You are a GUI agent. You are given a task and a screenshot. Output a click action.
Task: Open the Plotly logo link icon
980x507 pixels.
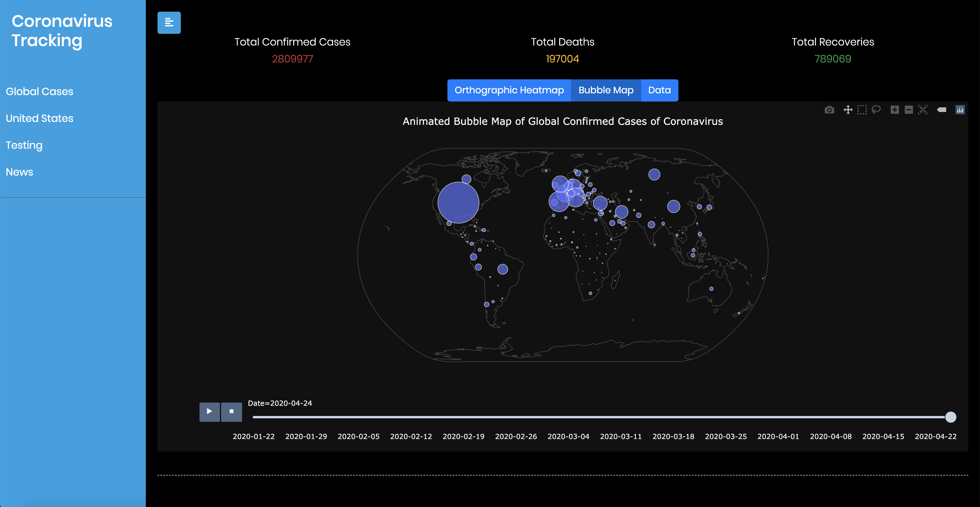[960, 110]
